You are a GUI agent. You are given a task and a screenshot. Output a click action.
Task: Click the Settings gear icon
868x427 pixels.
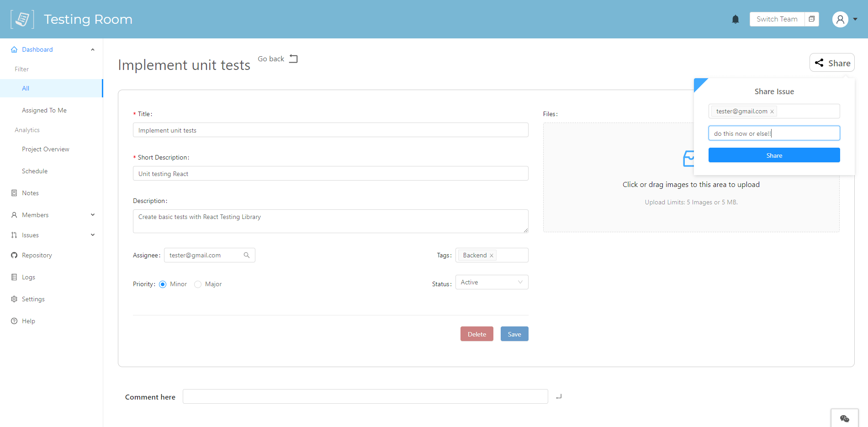[x=14, y=299]
